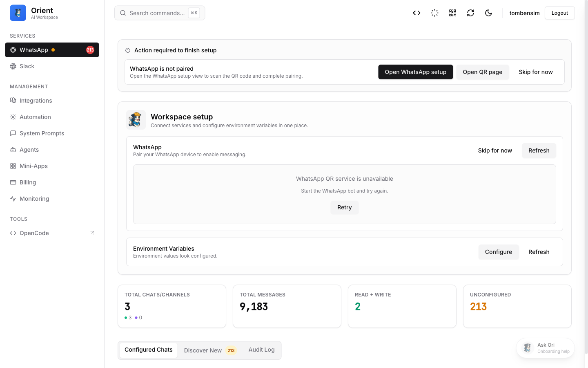
Task: Open the QR code icon in header
Action: tap(452, 13)
